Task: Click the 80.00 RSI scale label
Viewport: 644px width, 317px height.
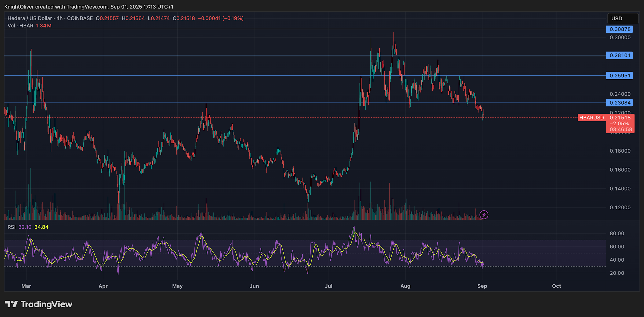Action: 617,233
